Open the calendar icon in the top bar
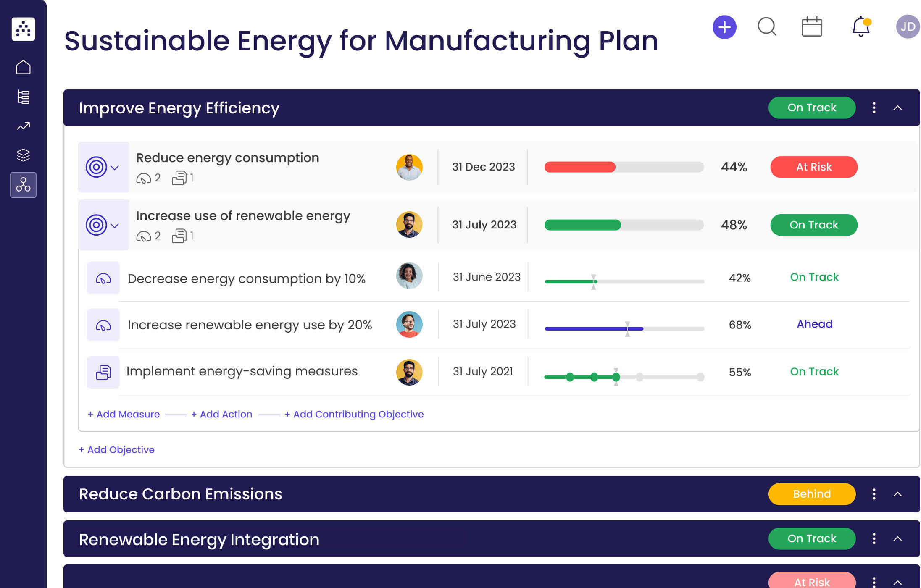The image size is (921, 588). click(x=812, y=26)
